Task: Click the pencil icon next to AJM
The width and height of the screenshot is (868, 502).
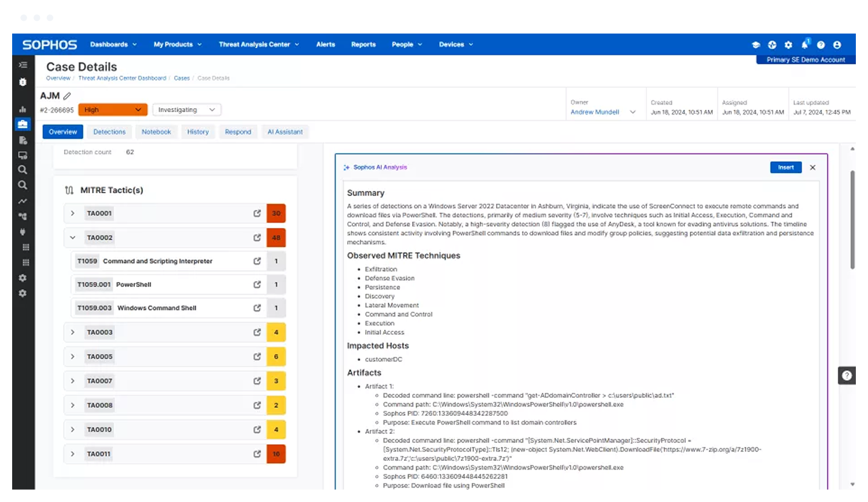Action: [x=67, y=96]
